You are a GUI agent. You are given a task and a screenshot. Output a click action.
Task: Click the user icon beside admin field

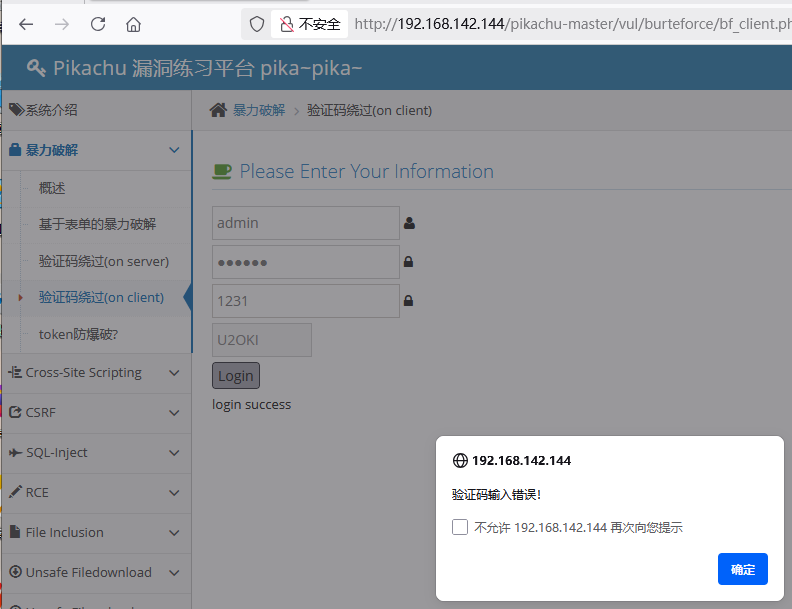click(x=409, y=223)
